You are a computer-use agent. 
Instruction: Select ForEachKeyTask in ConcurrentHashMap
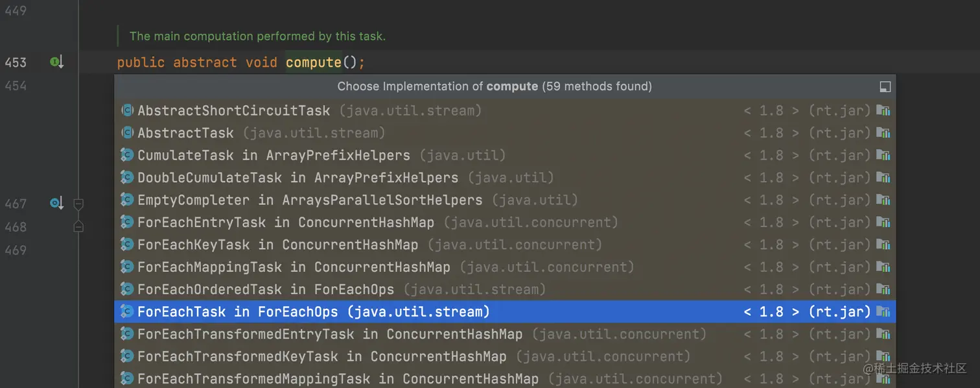coord(505,245)
